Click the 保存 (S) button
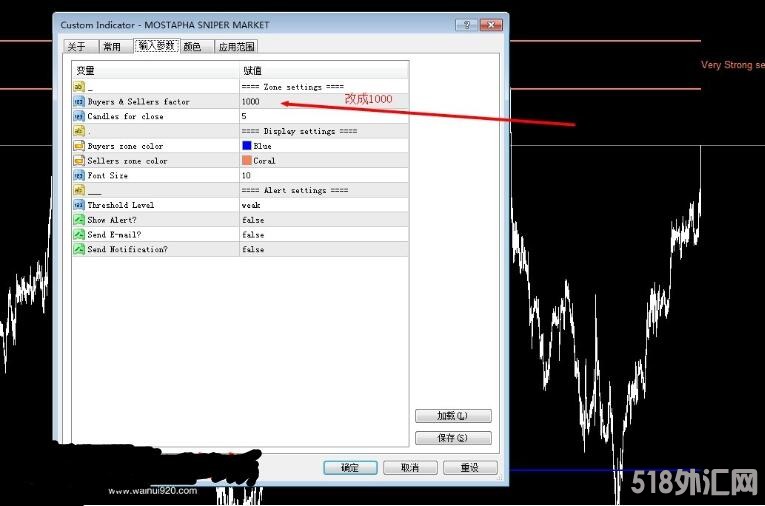 [453, 438]
